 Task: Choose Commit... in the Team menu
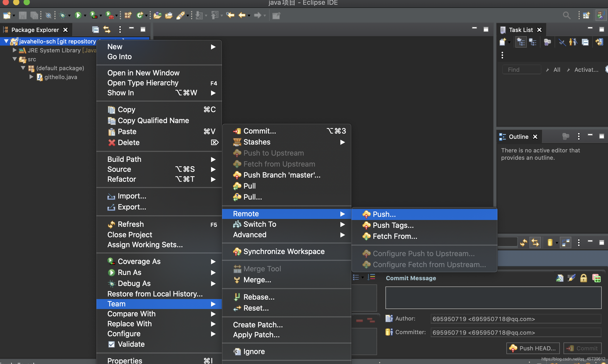pos(286,131)
